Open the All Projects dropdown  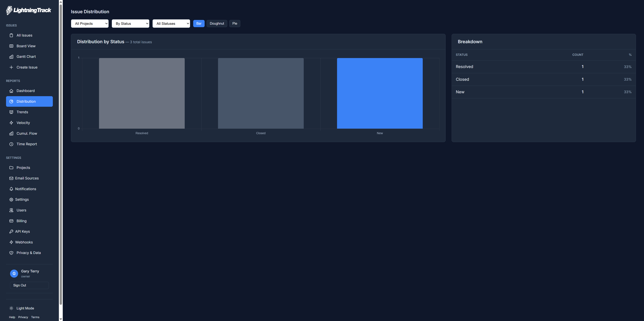click(x=90, y=23)
